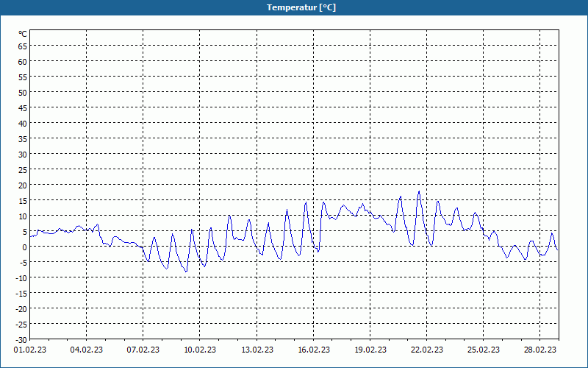Click the 35 value on temperature axis
588x368 pixels.
(x=23, y=139)
